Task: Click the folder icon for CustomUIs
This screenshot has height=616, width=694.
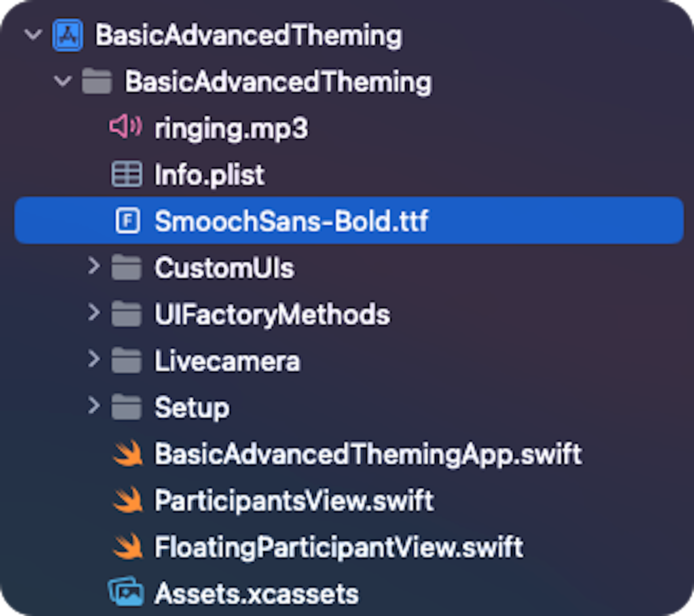Action: pyautogui.click(x=127, y=268)
